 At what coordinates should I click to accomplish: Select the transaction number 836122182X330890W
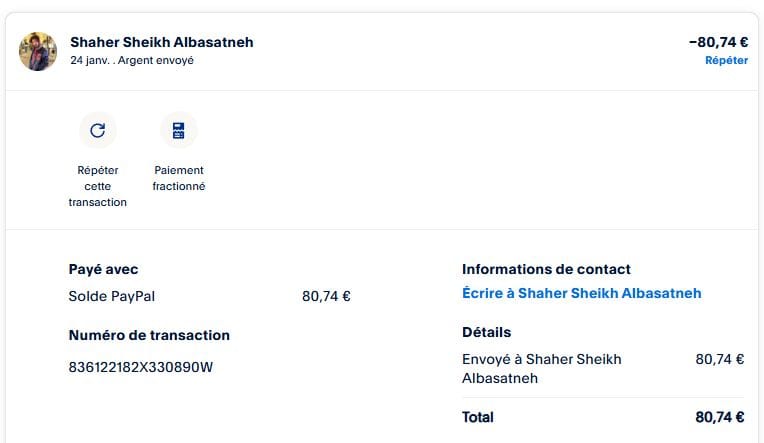click(141, 366)
